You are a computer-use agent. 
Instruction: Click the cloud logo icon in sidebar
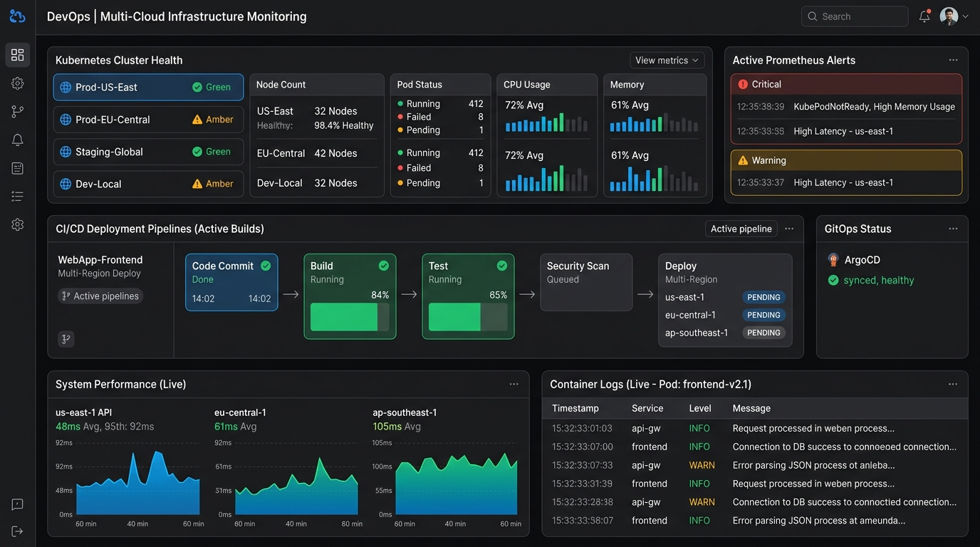point(17,16)
